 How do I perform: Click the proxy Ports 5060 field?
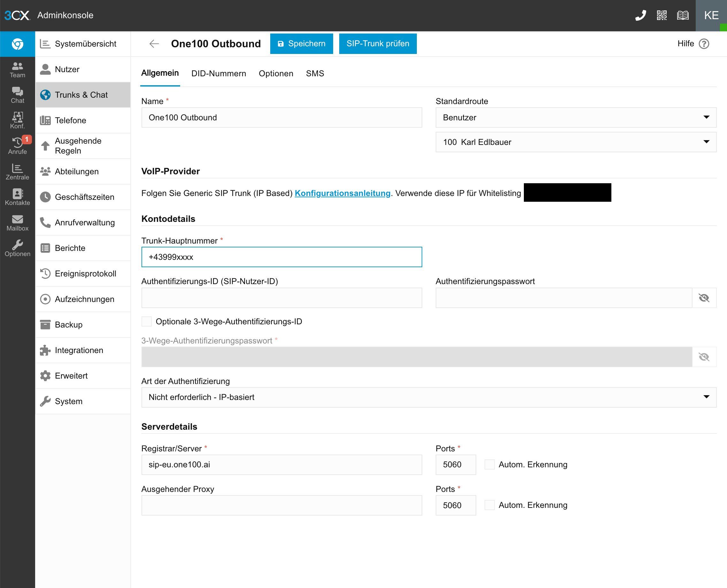click(455, 505)
